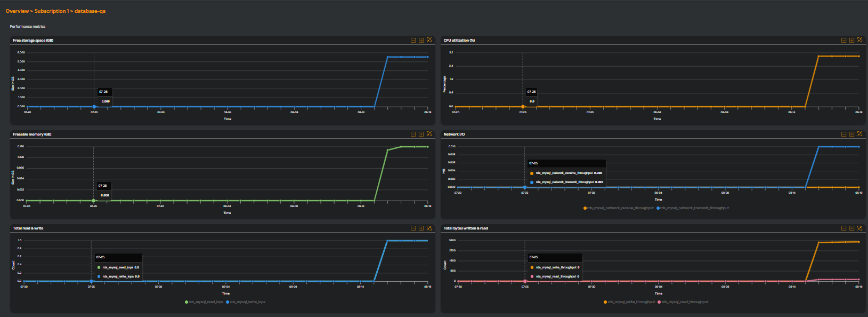Click the 0.160 axis label on Freeable memory chart
The width and height of the screenshot is (868, 317).
(21, 146)
